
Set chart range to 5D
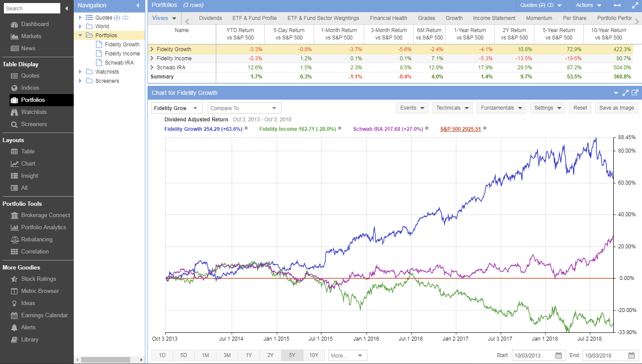point(184,355)
